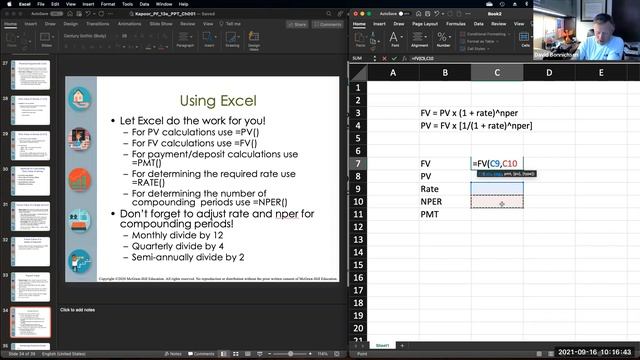Select cell C9 next to Rate
640x360 pixels.
(x=497, y=189)
